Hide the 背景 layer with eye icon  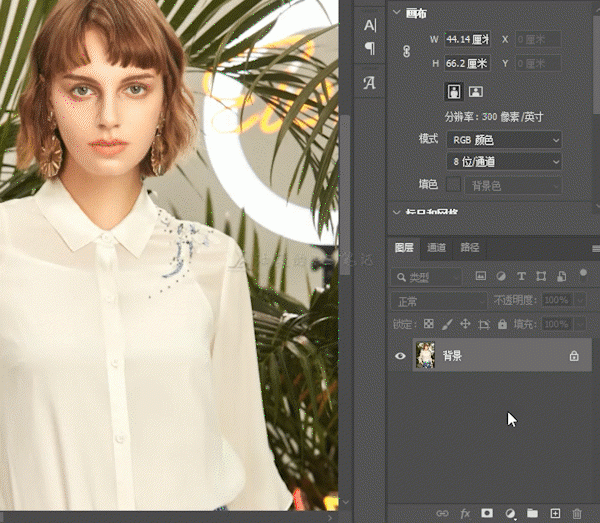(x=400, y=356)
